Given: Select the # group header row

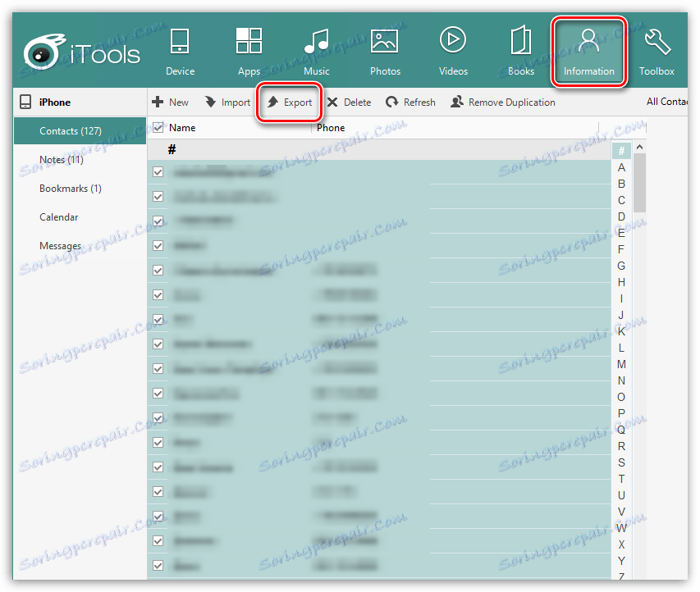Looking at the screenshot, I should pyautogui.click(x=379, y=150).
